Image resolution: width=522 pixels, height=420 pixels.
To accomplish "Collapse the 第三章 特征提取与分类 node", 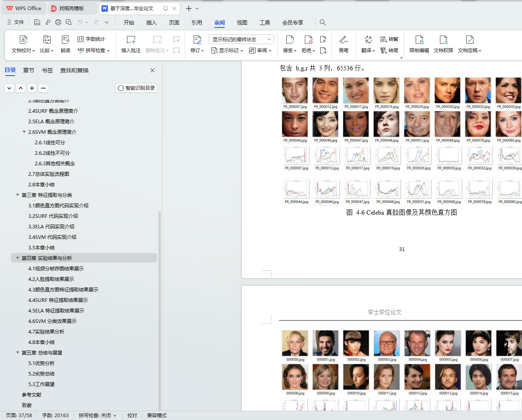I will pyautogui.click(x=18, y=195).
